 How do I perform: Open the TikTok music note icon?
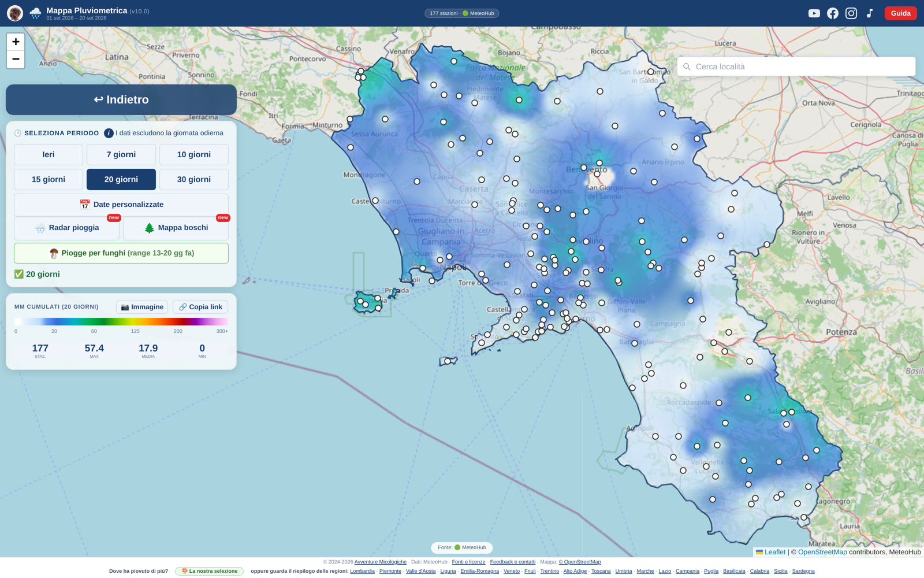870,13
